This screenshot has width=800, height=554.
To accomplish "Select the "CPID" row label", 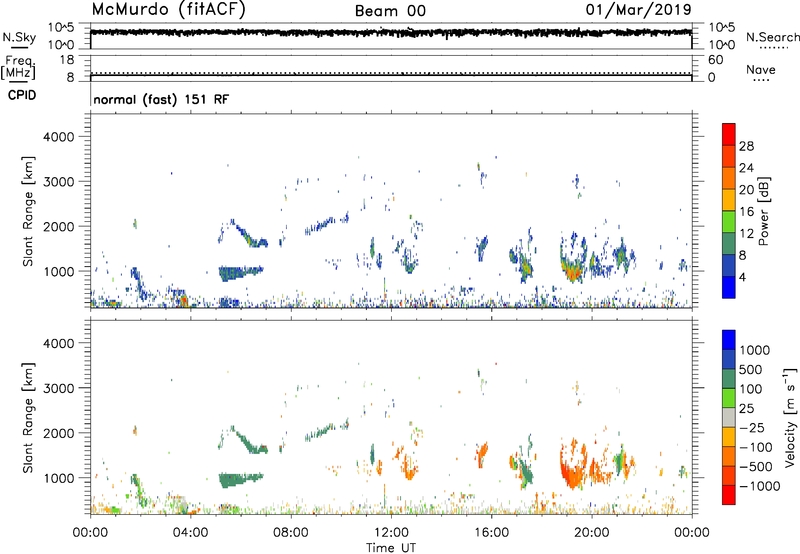I will pyautogui.click(x=22, y=95).
